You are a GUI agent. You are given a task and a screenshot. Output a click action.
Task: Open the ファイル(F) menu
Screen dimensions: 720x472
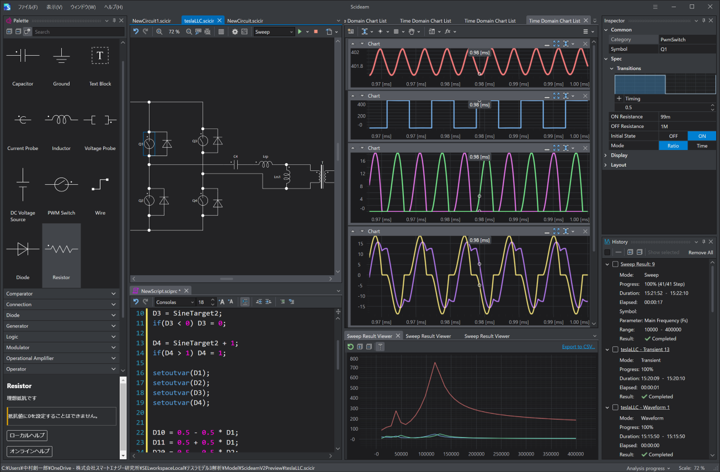27,7
